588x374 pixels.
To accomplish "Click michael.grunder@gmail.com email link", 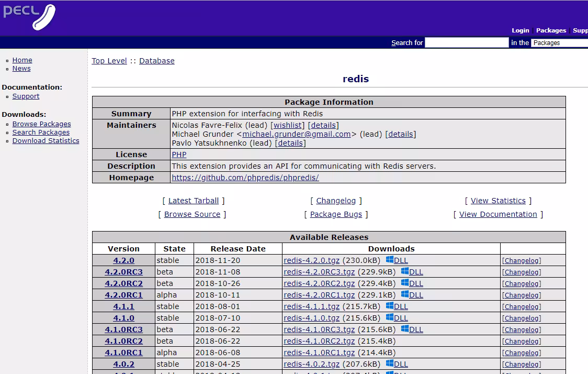I will 297,134.
